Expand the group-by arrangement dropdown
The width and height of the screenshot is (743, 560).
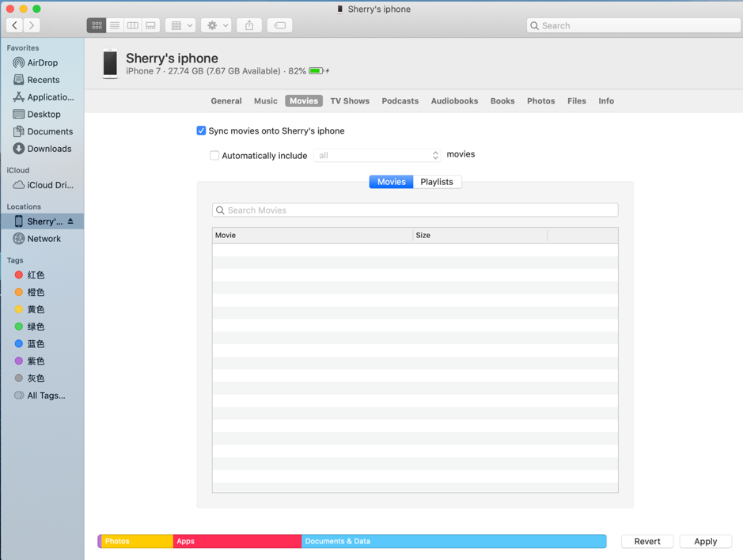tap(180, 25)
